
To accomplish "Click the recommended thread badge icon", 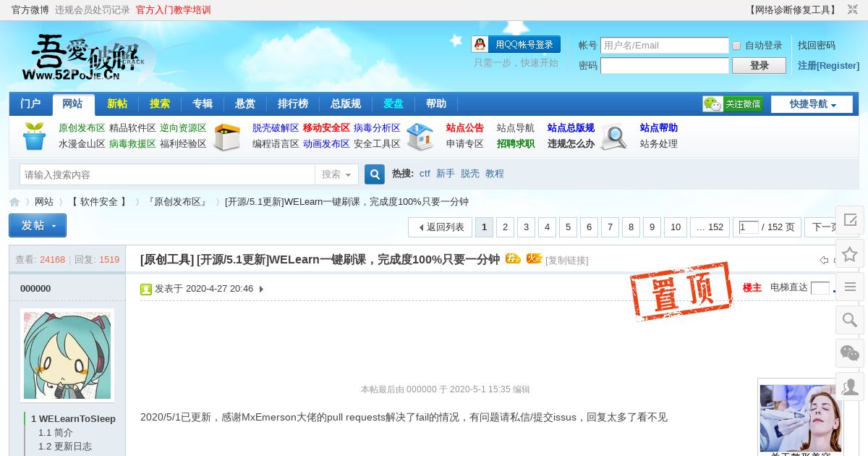I will 513,258.
